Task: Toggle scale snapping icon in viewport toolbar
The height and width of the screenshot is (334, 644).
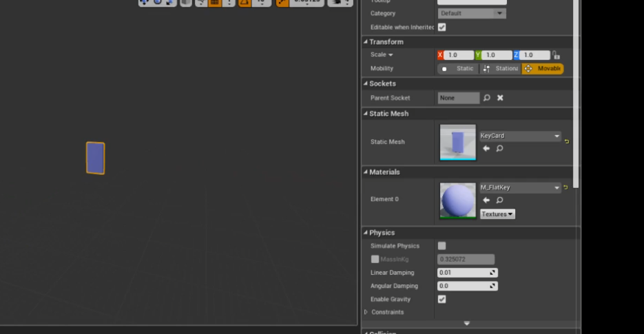Action: tap(282, 3)
